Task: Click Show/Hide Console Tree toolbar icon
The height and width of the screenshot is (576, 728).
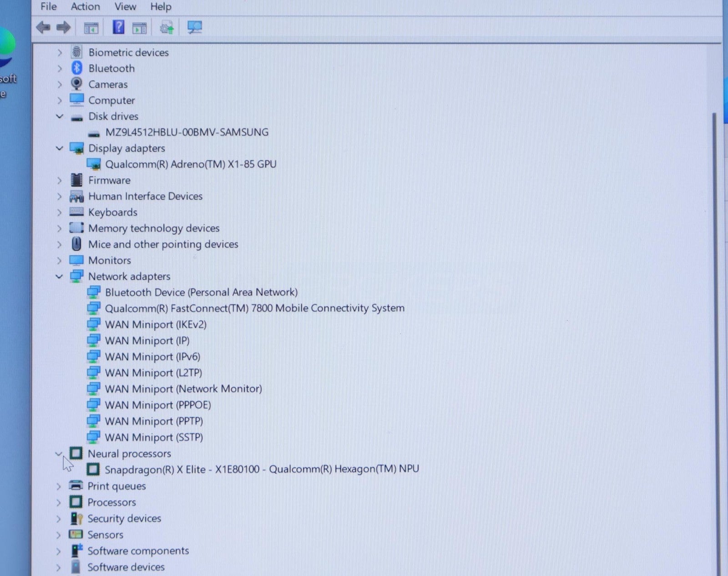Action: pyautogui.click(x=91, y=28)
